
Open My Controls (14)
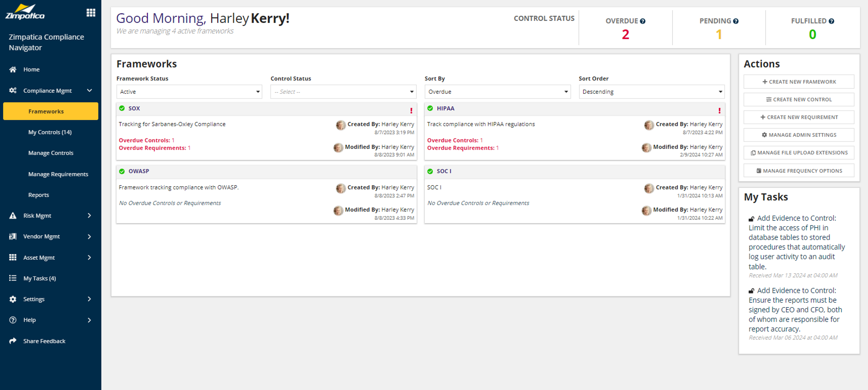[50, 132]
